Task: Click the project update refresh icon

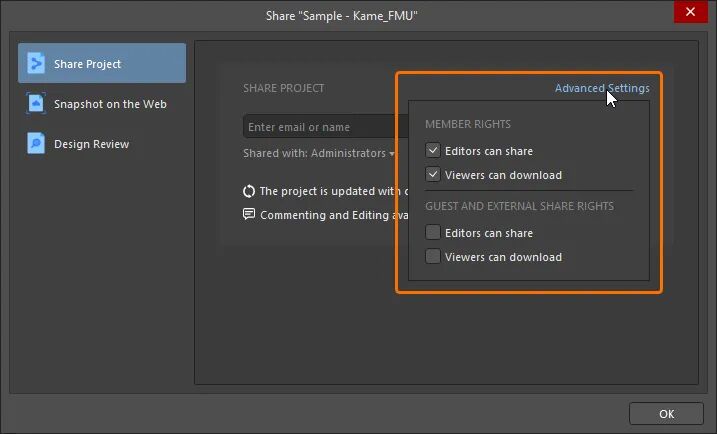Action: (x=249, y=191)
